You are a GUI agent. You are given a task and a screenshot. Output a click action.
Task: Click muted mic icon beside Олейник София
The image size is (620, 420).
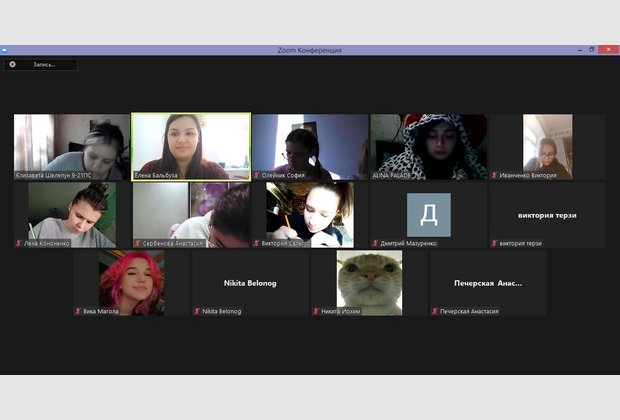(257, 175)
